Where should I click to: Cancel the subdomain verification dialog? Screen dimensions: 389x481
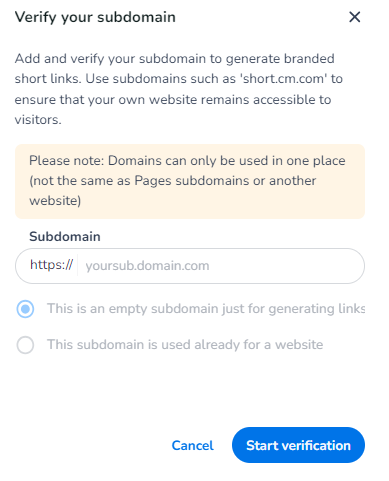(192, 445)
